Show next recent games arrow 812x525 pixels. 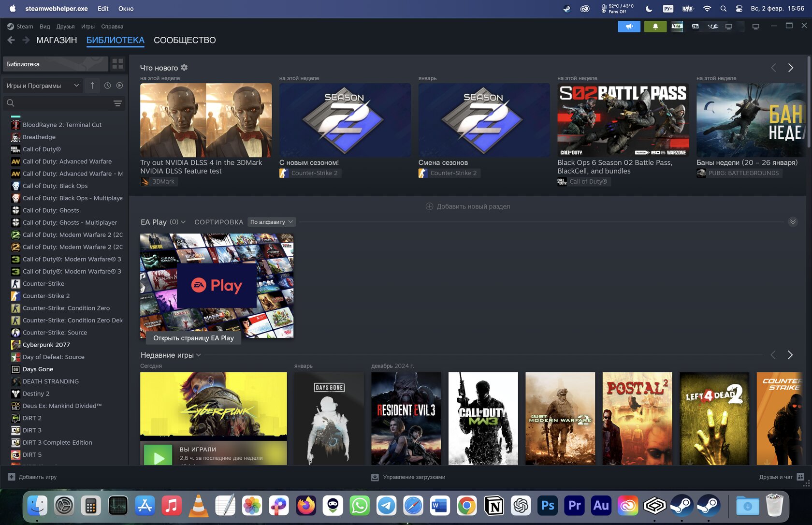790,355
